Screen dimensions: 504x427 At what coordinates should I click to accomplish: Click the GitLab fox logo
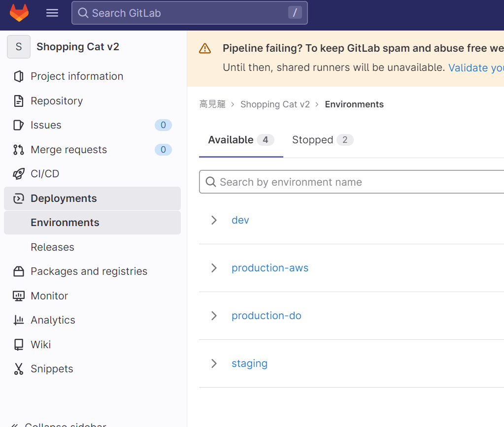point(19,13)
